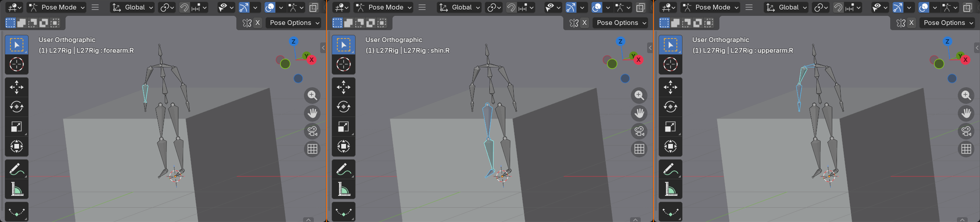Activate the Transform tool in forearm.R viewport
980x222 pixels.
tap(17, 147)
